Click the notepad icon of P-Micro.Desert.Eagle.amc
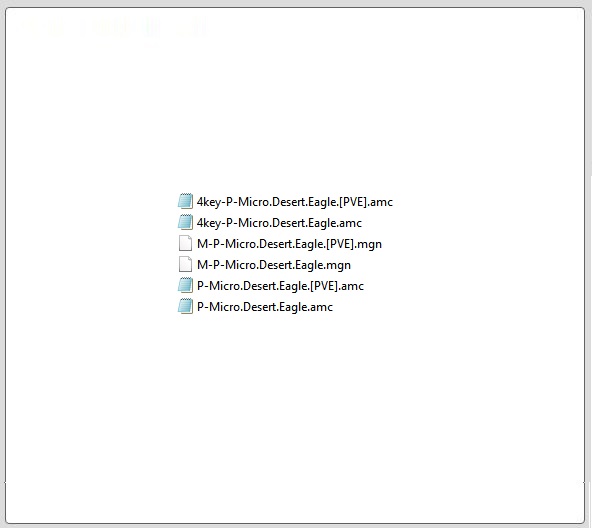Viewport: 592px width, 528px height. [x=185, y=307]
